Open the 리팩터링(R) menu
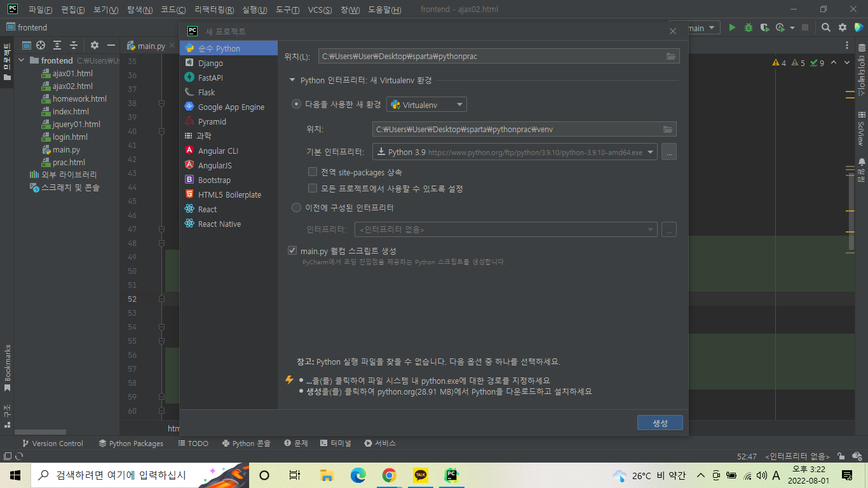The height and width of the screenshot is (488, 868). pyautogui.click(x=214, y=10)
